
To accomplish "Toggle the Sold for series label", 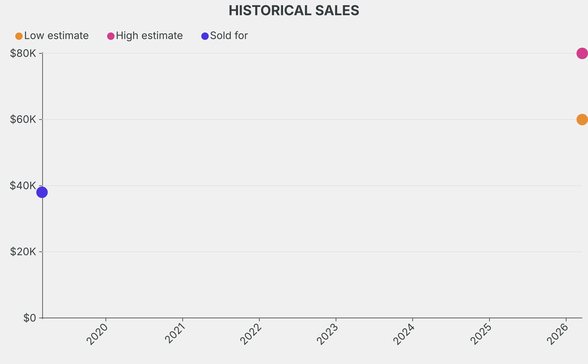I will pos(229,36).
